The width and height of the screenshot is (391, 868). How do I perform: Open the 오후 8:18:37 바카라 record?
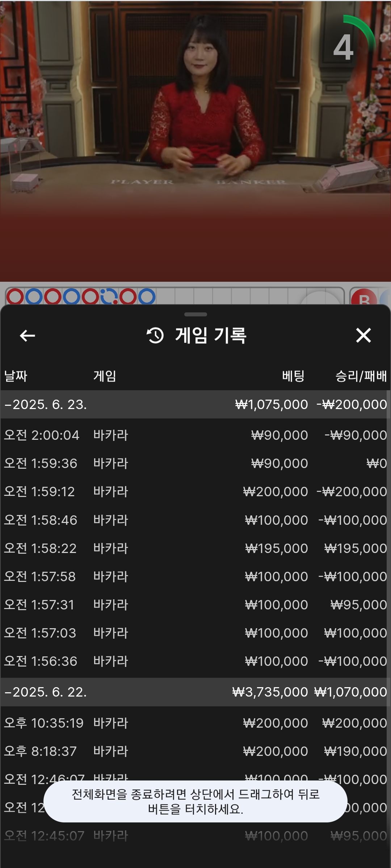point(195,751)
